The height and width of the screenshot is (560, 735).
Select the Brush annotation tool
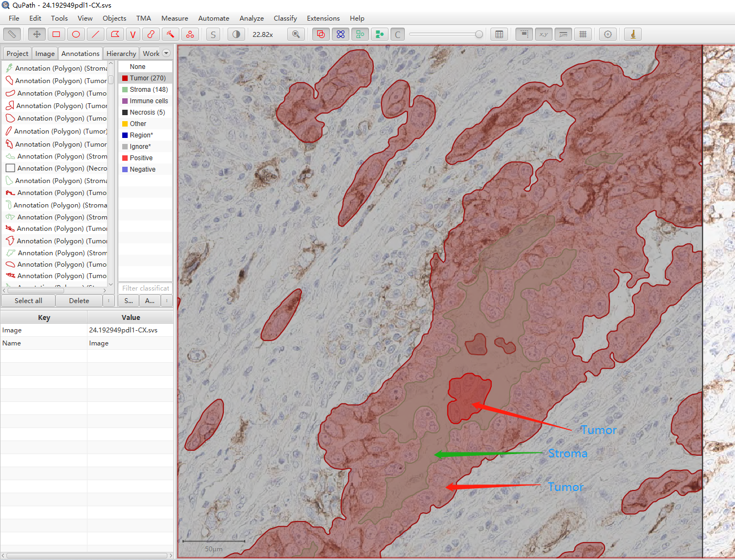[x=151, y=34]
